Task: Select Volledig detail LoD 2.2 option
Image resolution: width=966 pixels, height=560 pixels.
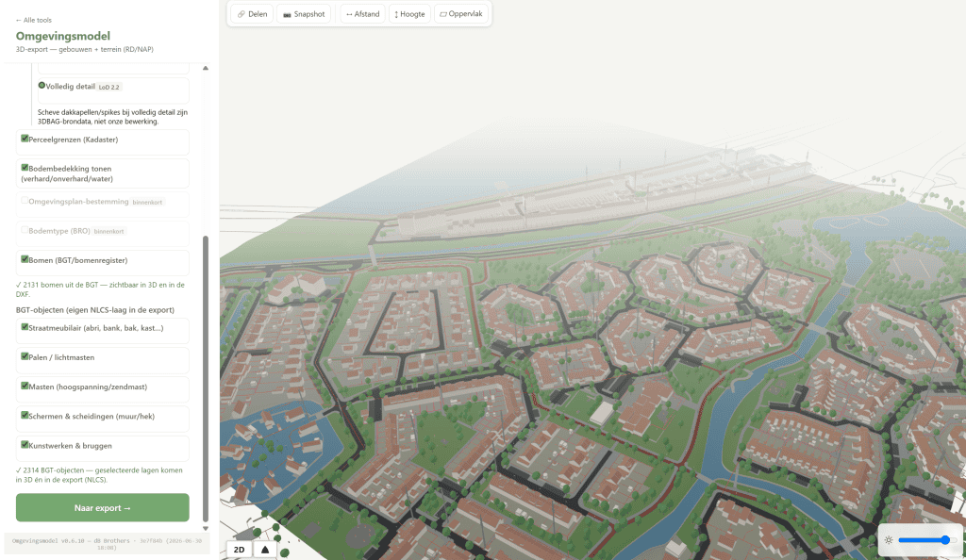Action: [x=42, y=86]
